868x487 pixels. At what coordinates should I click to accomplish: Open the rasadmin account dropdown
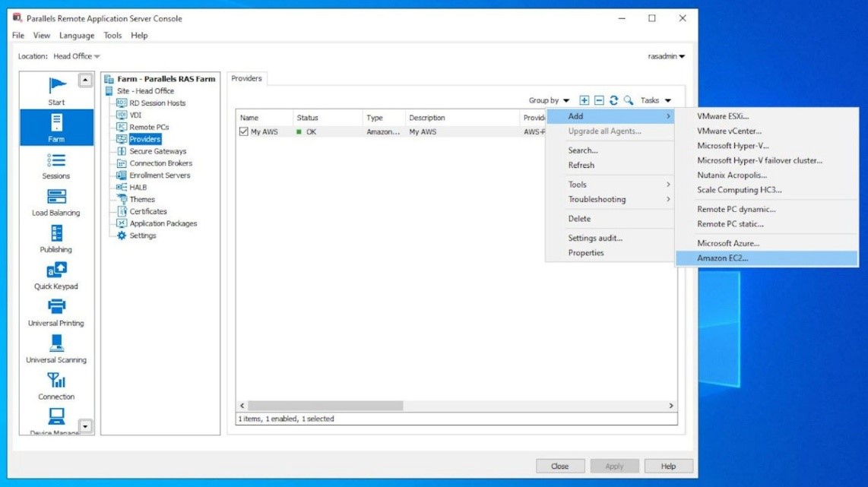click(x=665, y=56)
